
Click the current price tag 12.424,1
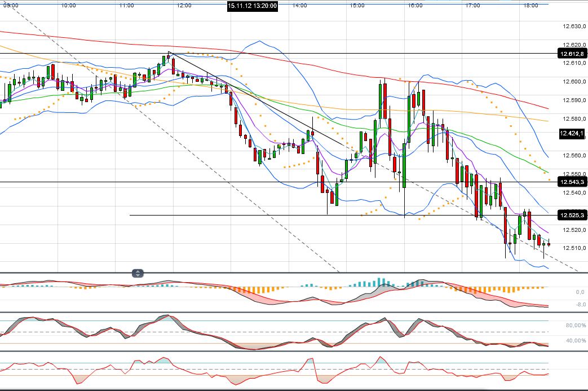click(x=572, y=133)
